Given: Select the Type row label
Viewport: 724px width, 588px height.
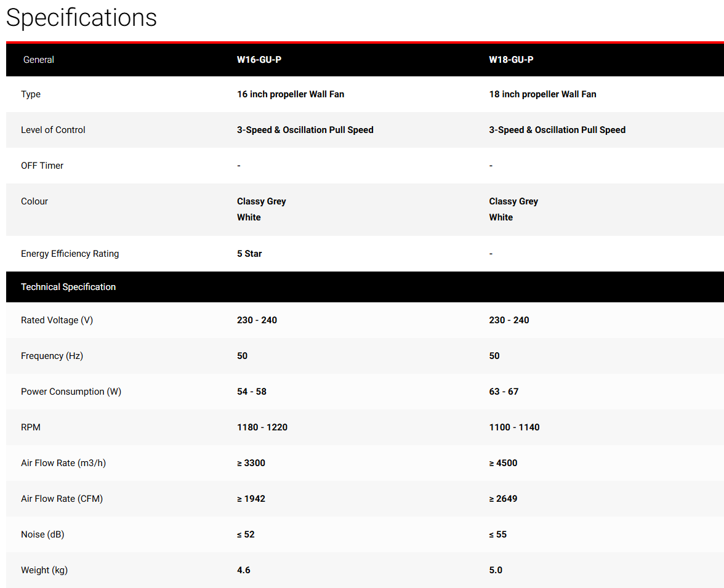Looking at the screenshot, I should [x=31, y=94].
